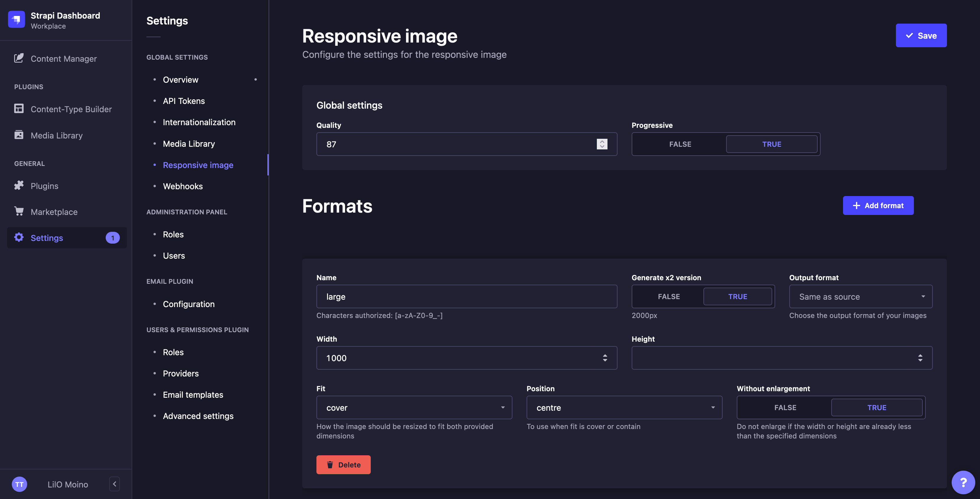Open the Responsive image settings menu
This screenshot has width=980, height=499.
tap(198, 164)
